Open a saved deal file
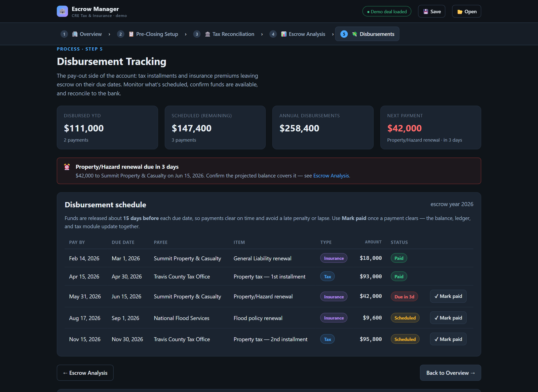The width and height of the screenshot is (538, 392). pyautogui.click(x=466, y=11)
